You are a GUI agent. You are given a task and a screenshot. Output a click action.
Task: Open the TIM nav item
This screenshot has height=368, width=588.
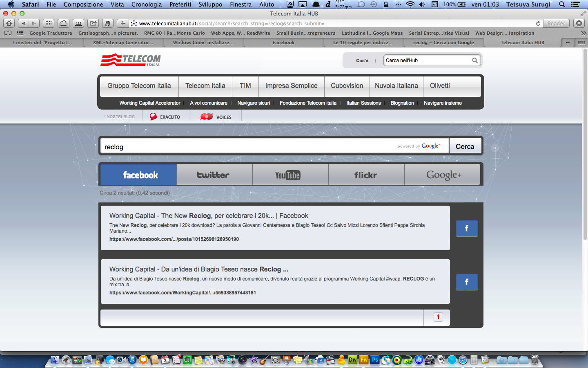point(245,85)
